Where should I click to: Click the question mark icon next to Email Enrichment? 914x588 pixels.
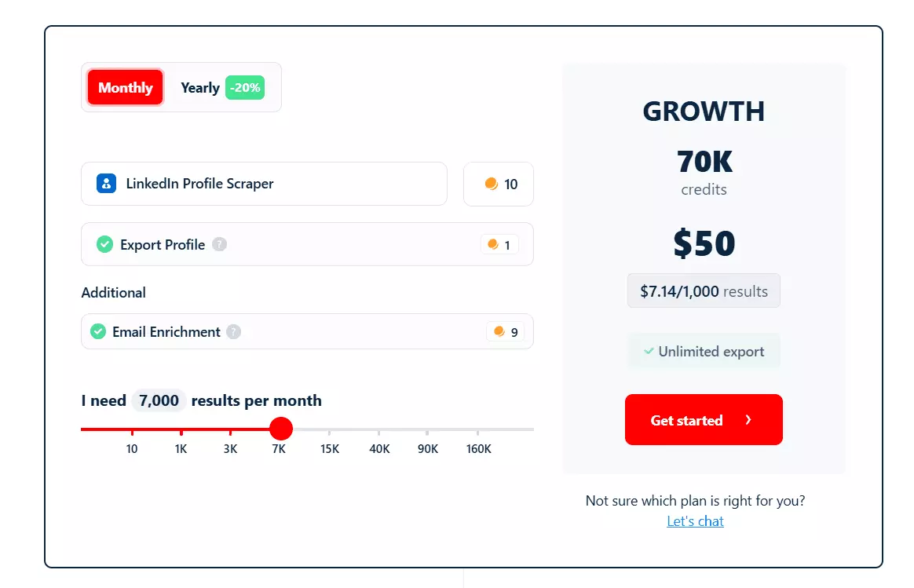click(x=232, y=331)
